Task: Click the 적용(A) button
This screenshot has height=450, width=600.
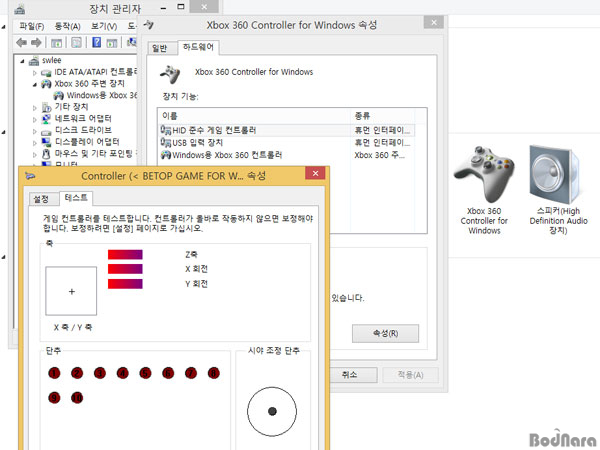Action: coord(411,375)
